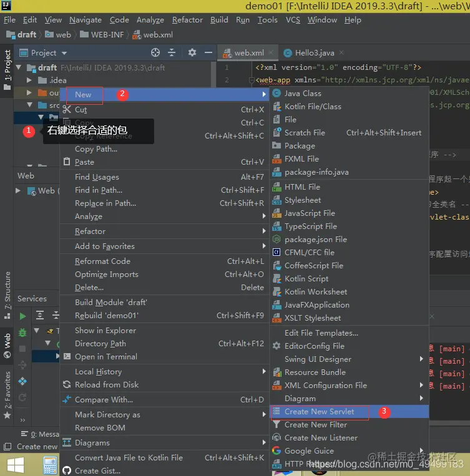The height and width of the screenshot is (476, 470).
Task: Expand the Web node in Web panel
Action: [x=18, y=191]
